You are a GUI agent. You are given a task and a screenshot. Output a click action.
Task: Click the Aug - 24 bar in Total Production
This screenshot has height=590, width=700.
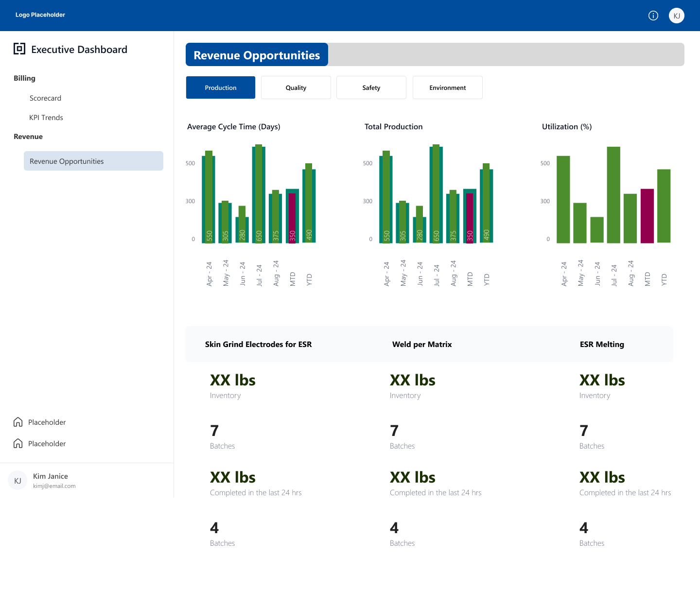click(x=453, y=217)
